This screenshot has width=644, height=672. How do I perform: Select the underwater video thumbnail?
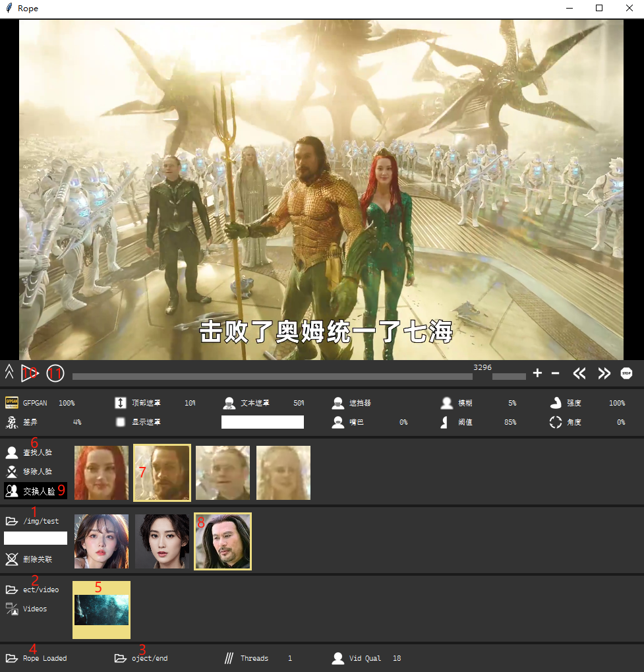(x=101, y=609)
